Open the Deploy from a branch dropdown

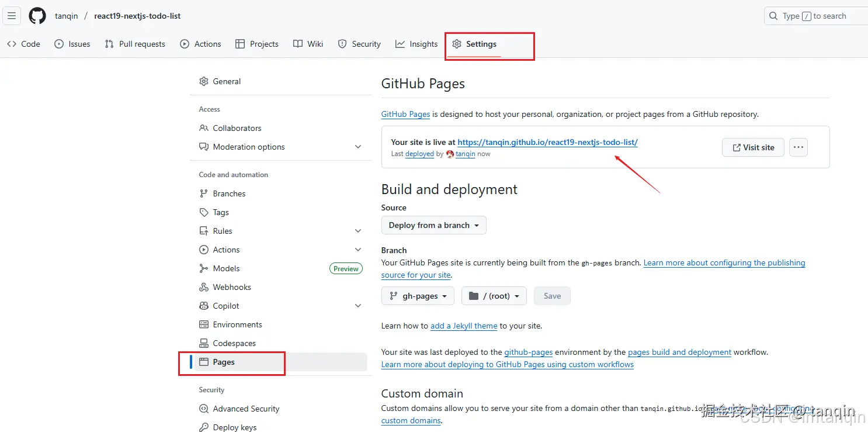click(x=434, y=225)
